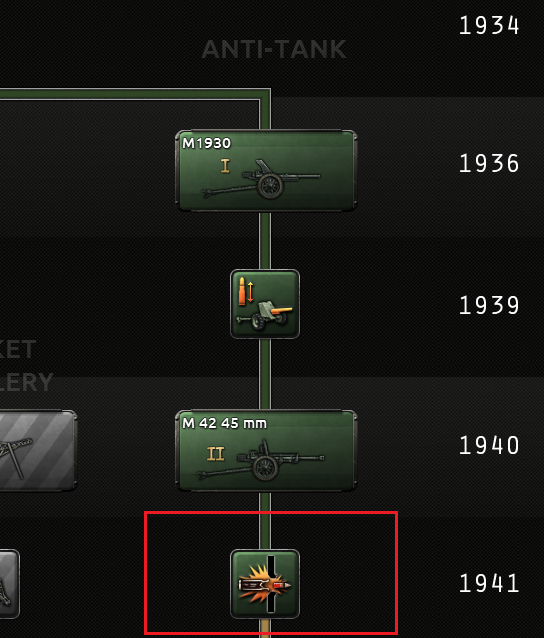
Task: Click the 1934 year marker
Action: pyautogui.click(x=489, y=26)
